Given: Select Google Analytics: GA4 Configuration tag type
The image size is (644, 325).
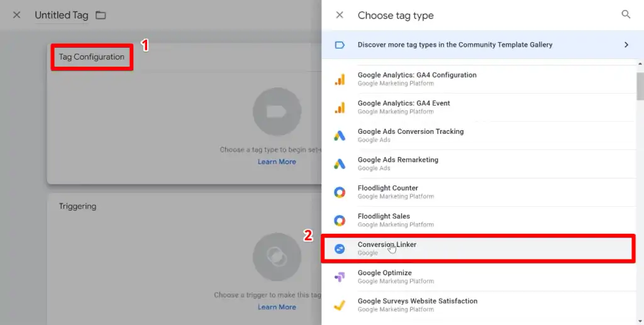Looking at the screenshot, I should pos(479,79).
